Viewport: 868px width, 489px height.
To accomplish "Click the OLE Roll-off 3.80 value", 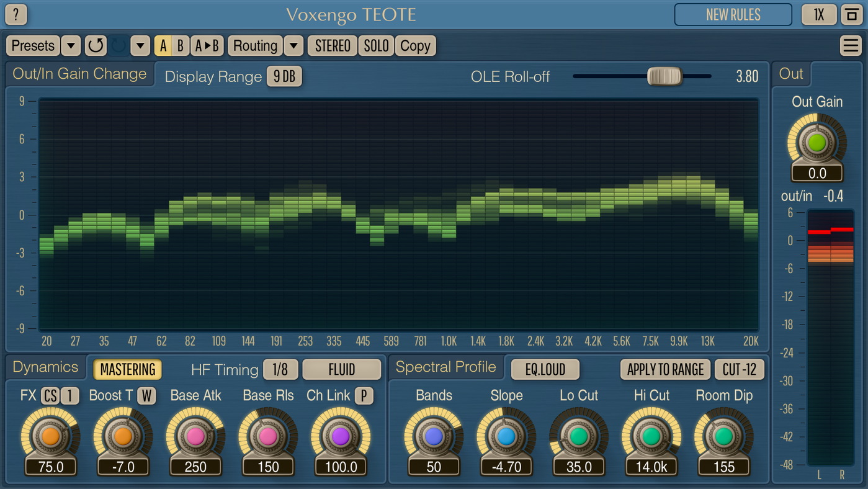I will point(747,76).
